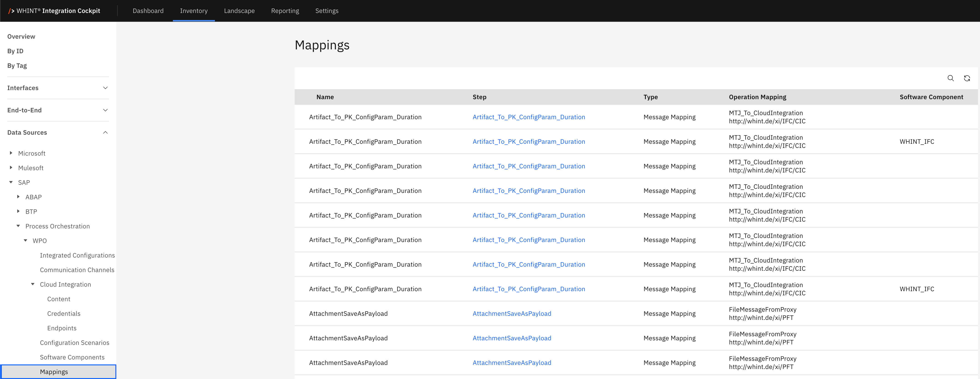
Task: Expand the Microsoft tree node
Action: click(x=11, y=153)
